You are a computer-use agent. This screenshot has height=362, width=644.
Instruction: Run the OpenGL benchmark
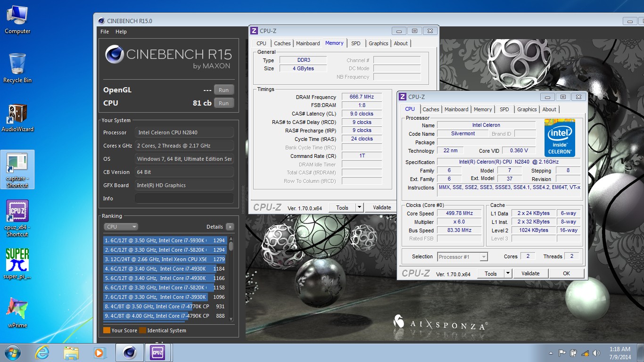(224, 90)
